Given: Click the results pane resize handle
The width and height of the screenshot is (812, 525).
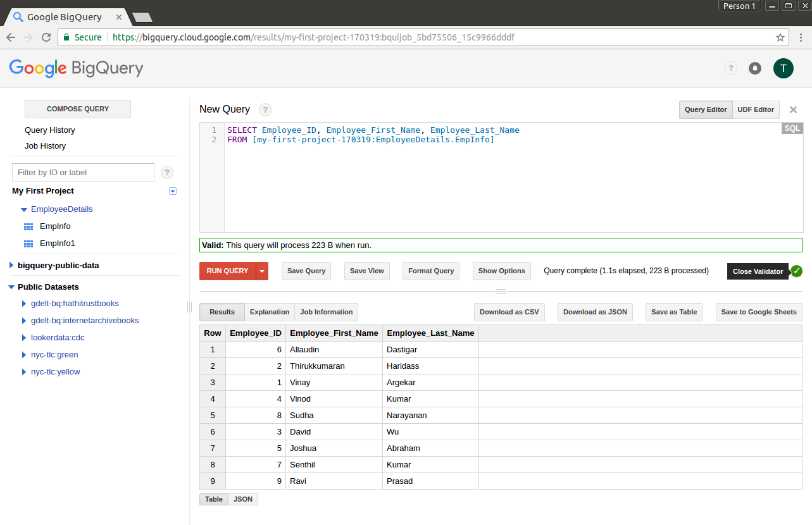Looking at the screenshot, I should pyautogui.click(x=501, y=292).
